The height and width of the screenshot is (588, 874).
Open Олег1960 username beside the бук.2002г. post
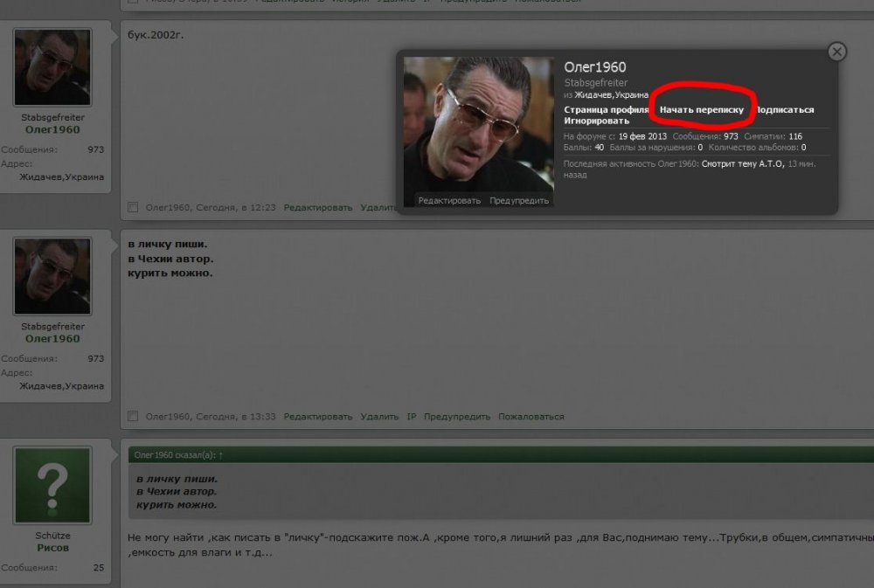pyautogui.click(x=52, y=130)
